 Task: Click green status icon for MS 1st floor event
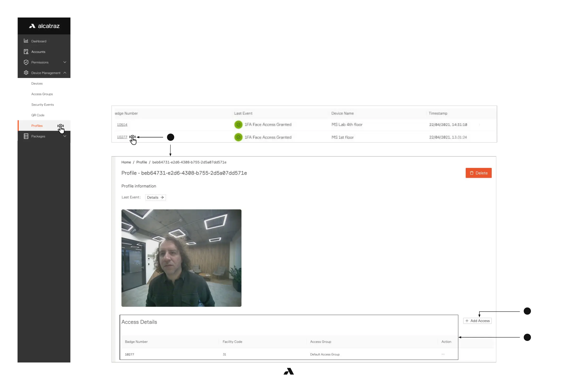(x=238, y=137)
